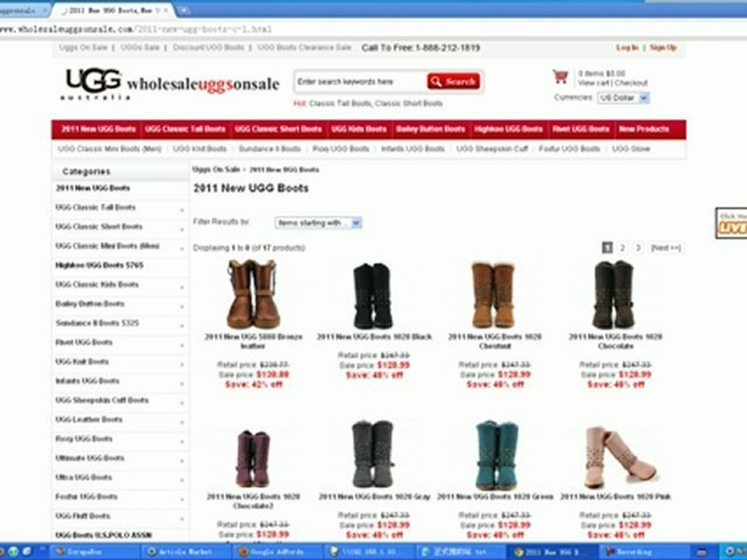Open the black UGG Boots 1028 image
The height and width of the screenshot is (560, 747).
click(x=373, y=296)
